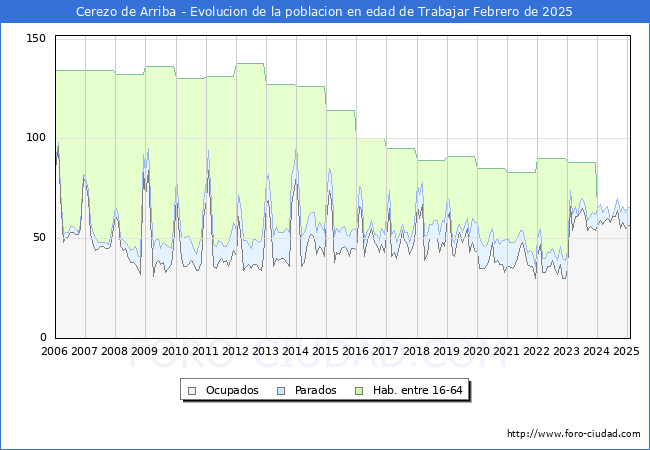Click the 2016 x-axis label
The height and width of the screenshot is (450, 650).
[x=355, y=351]
